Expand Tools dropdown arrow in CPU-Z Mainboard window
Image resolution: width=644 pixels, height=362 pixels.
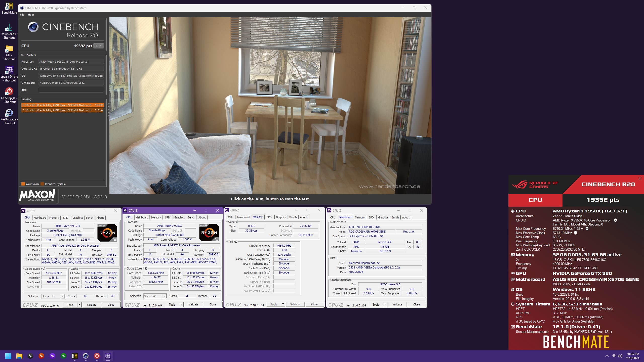[x=385, y=304]
